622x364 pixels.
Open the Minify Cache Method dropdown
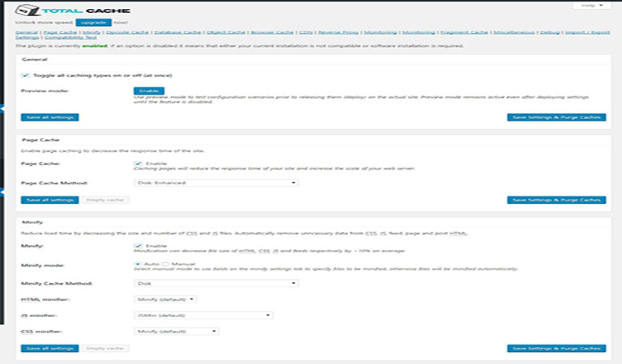click(x=216, y=283)
